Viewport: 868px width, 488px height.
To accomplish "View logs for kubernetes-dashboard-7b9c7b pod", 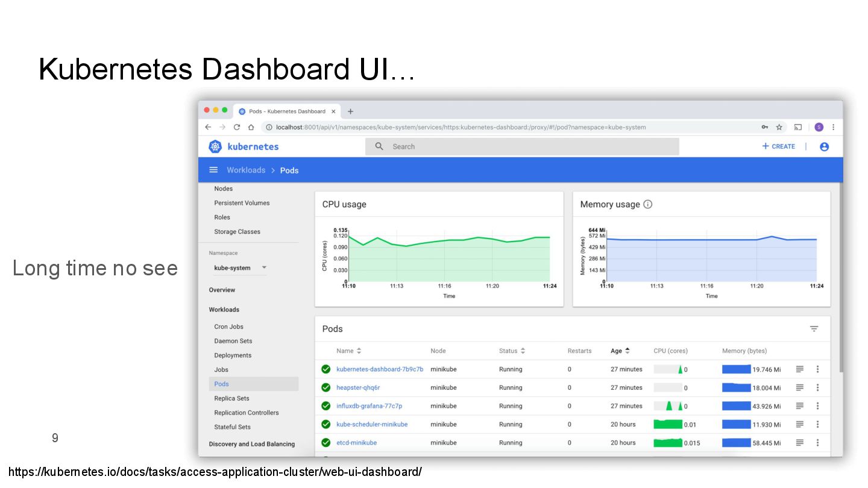I will click(x=799, y=369).
